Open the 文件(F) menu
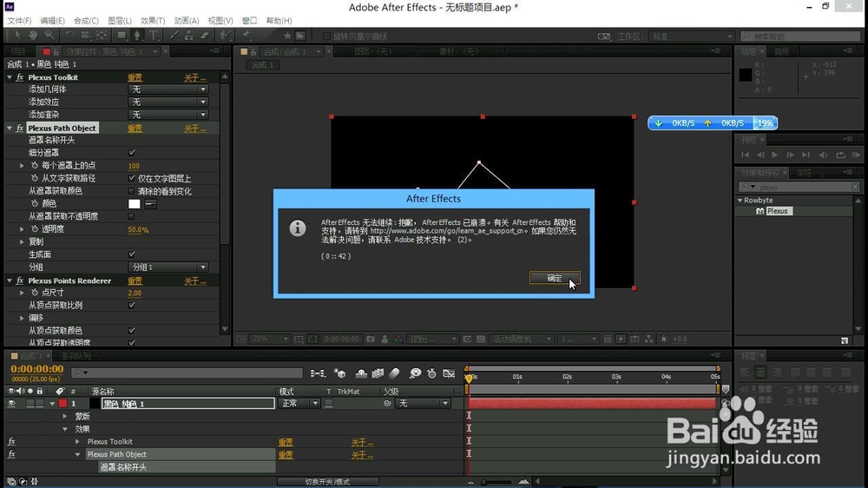868x488 pixels. pos(19,21)
